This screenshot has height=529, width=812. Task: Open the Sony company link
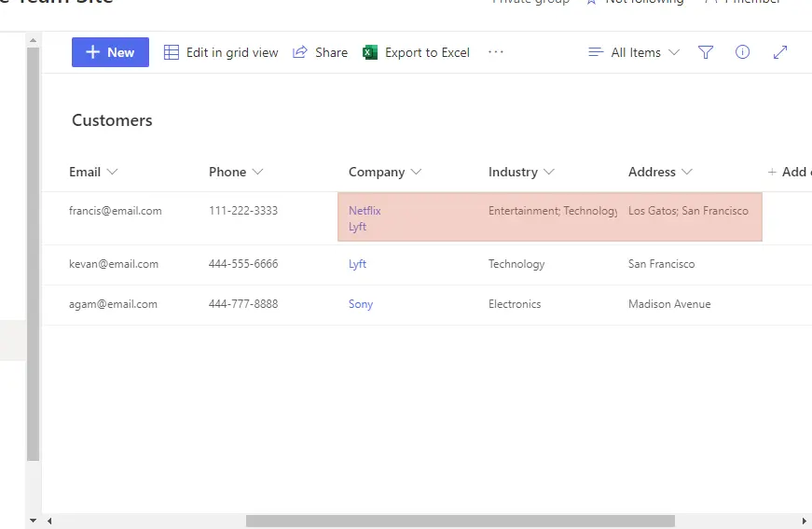[361, 305]
